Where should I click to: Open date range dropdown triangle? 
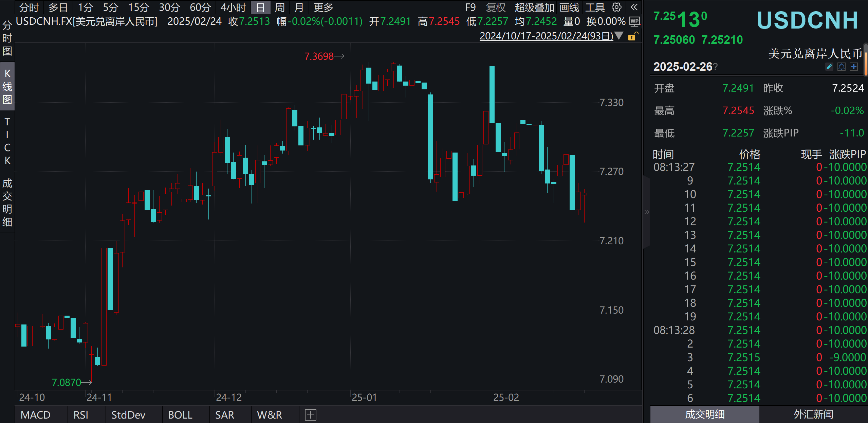(x=619, y=36)
